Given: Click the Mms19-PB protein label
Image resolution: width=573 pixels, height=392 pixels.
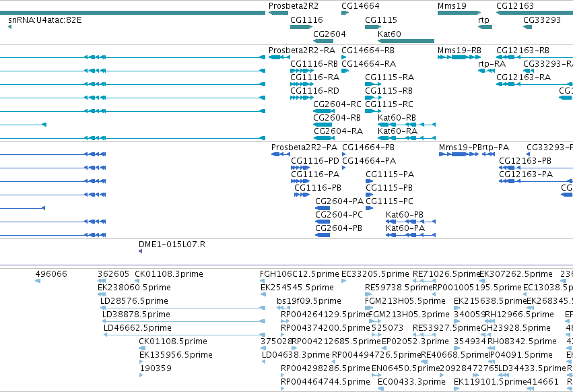Looking at the screenshot, I should [461, 147].
